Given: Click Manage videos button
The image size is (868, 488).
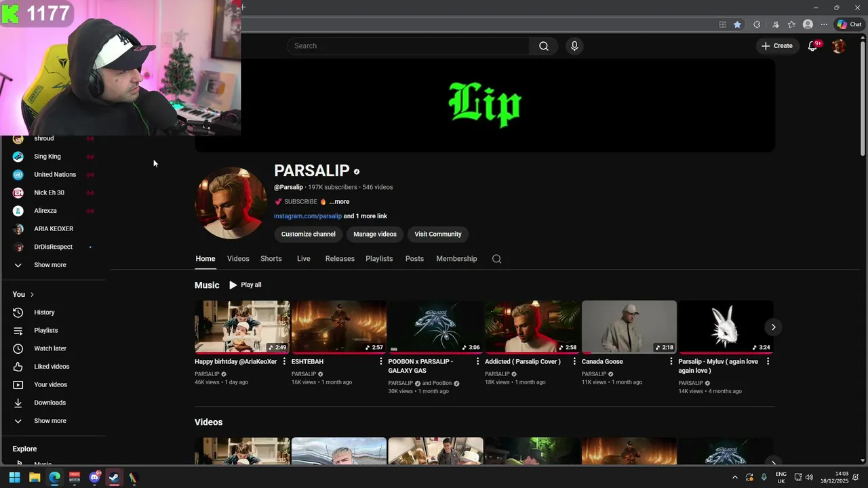Looking at the screenshot, I should coord(375,235).
